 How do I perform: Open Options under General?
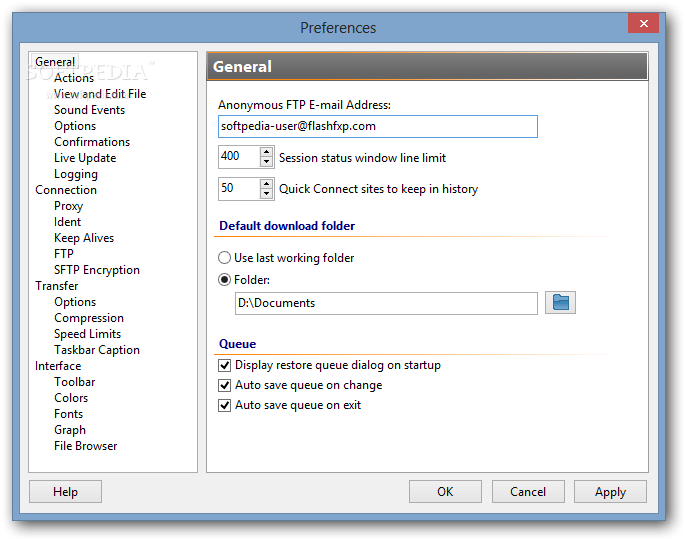pyautogui.click(x=75, y=126)
